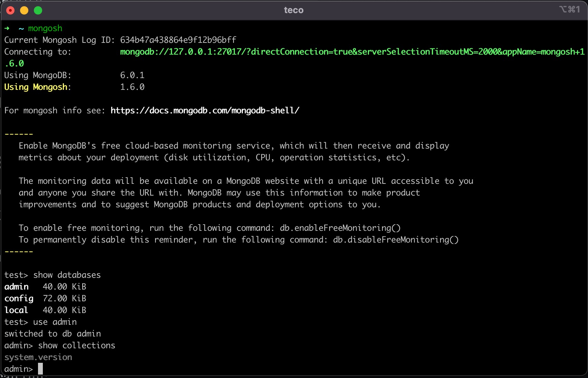Click the yellow minimize traffic light
Image resolution: width=588 pixels, height=378 pixels.
pos(24,10)
